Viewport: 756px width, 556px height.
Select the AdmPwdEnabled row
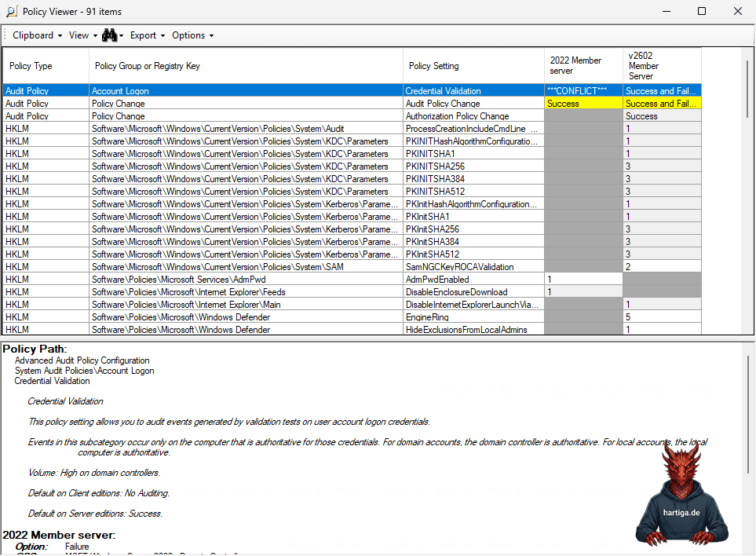click(x=352, y=279)
